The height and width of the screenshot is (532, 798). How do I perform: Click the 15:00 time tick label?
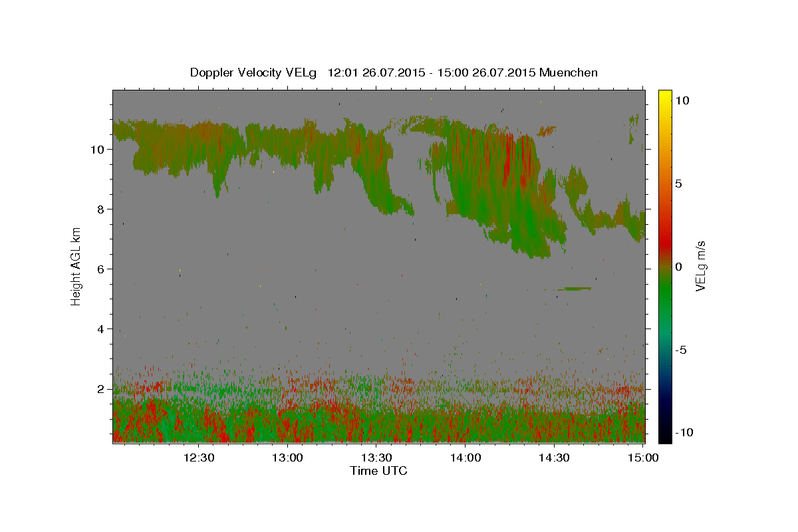tap(643, 458)
